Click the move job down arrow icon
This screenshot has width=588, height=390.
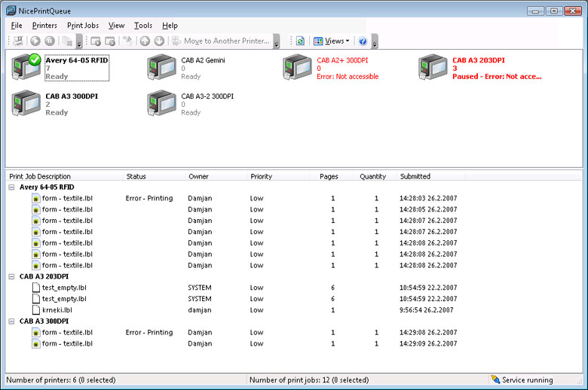click(159, 41)
